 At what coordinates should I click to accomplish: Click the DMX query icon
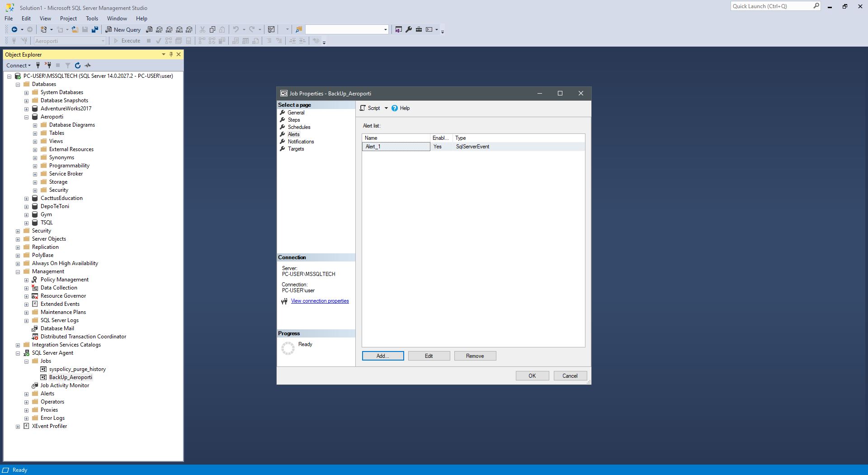[169, 29]
